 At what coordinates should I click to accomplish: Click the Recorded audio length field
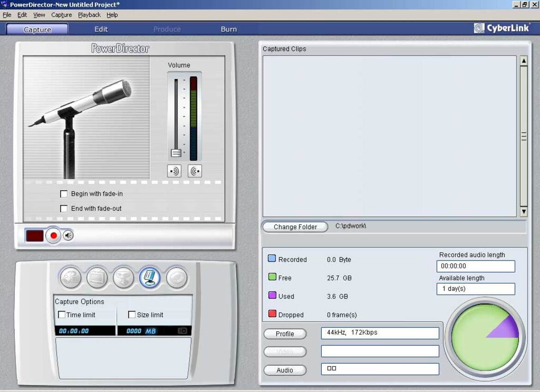coord(475,266)
